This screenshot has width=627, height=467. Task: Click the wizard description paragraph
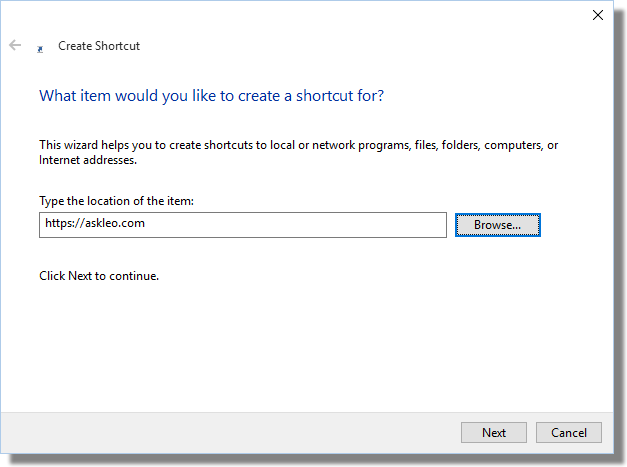(298, 152)
